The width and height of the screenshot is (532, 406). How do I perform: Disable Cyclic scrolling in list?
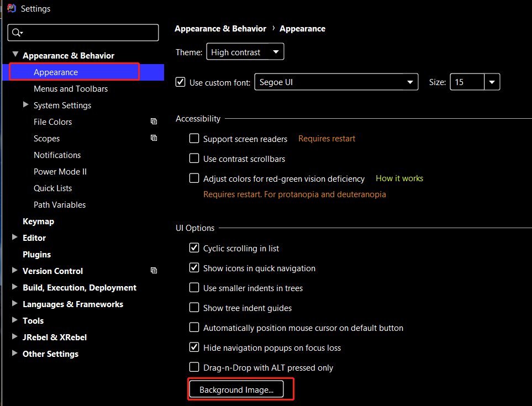coord(194,248)
